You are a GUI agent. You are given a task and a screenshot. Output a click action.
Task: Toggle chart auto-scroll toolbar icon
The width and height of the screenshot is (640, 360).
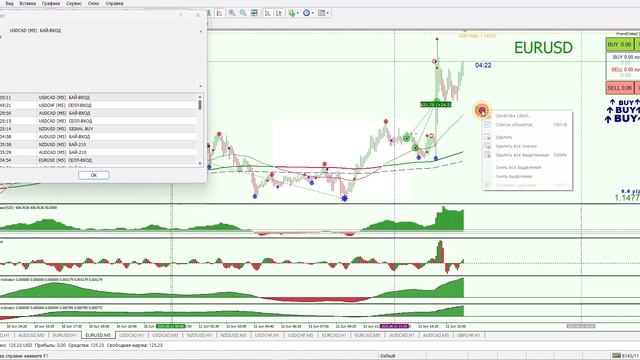click(x=268, y=13)
